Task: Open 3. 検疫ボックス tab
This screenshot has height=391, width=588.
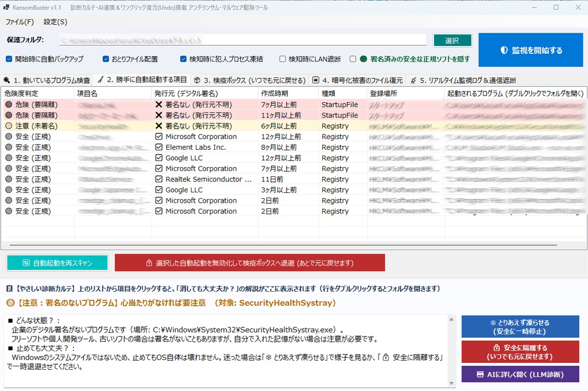Action: coord(250,80)
